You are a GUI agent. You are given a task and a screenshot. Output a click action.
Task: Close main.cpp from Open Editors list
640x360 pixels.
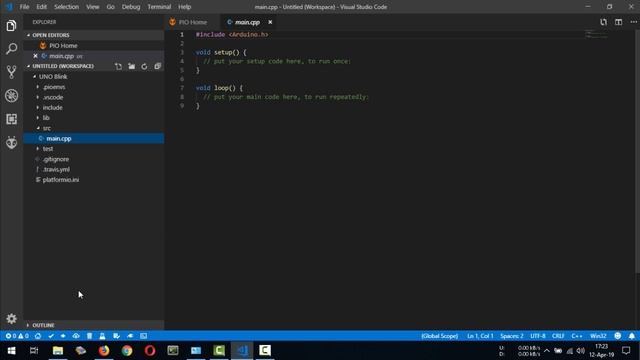[x=35, y=56]
